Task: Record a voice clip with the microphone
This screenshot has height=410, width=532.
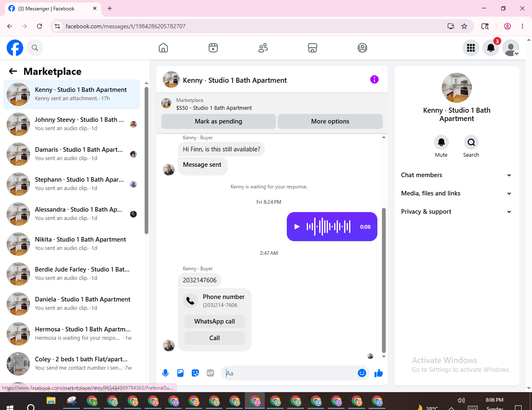Action: pyautogui.click(x=165, y=373)
